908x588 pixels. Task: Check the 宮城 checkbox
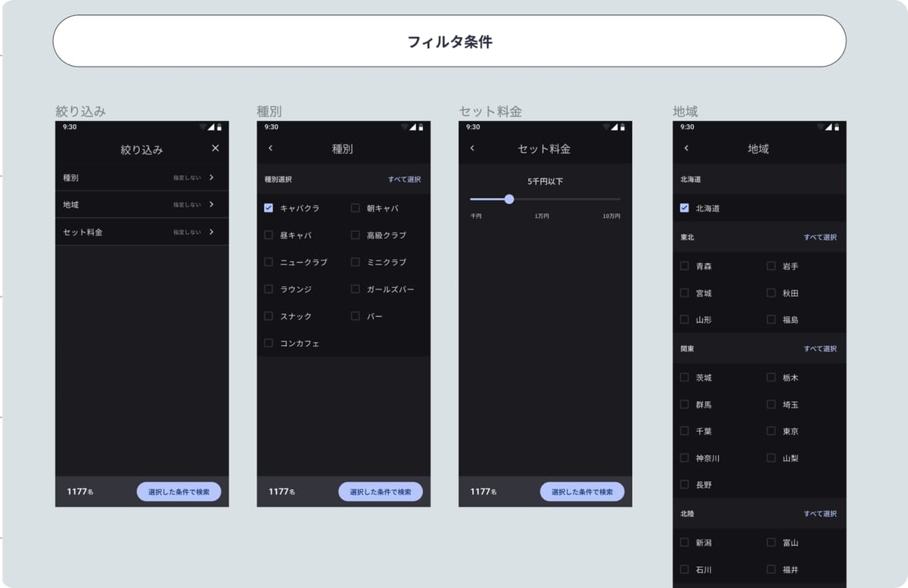[685, 293]
